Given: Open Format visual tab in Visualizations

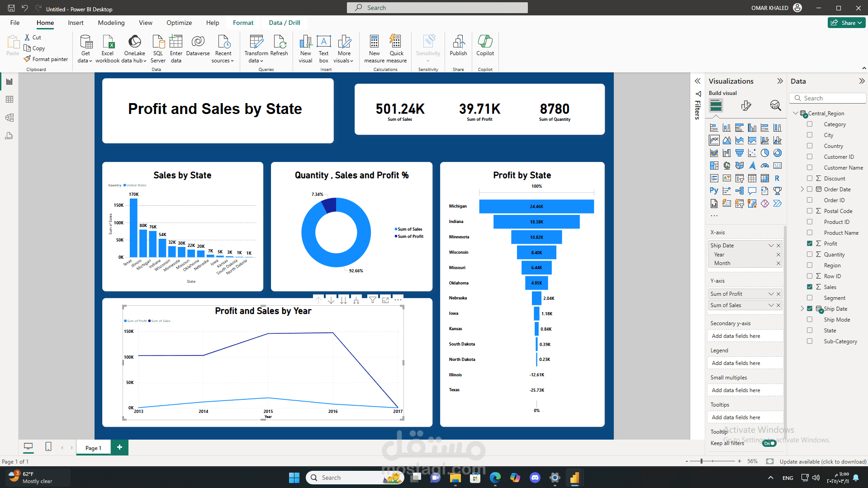Looking at the screenshot, I should pos(746,106).
